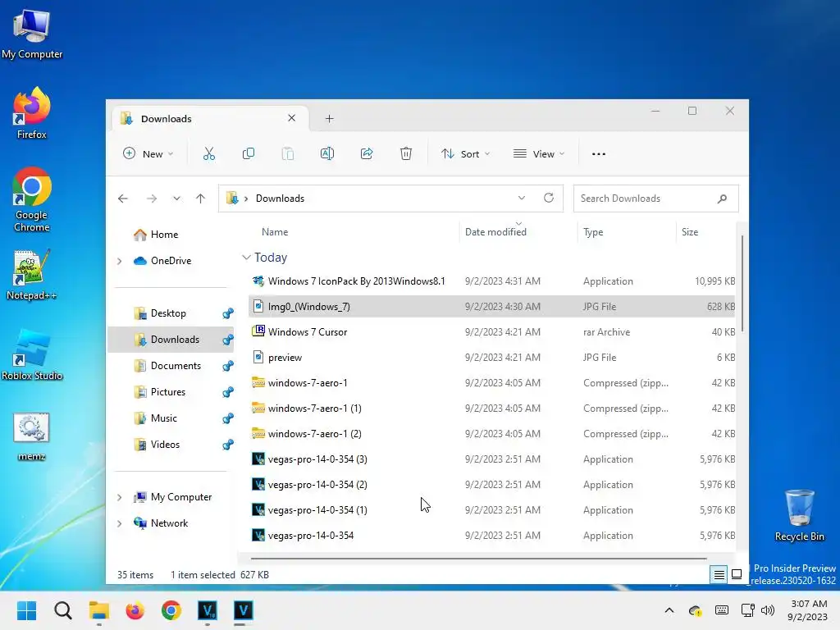Refresh the Downloads folder view
The width and height of the screenshot is (840, 630).
pyautogui.click(x=549, y=199)
